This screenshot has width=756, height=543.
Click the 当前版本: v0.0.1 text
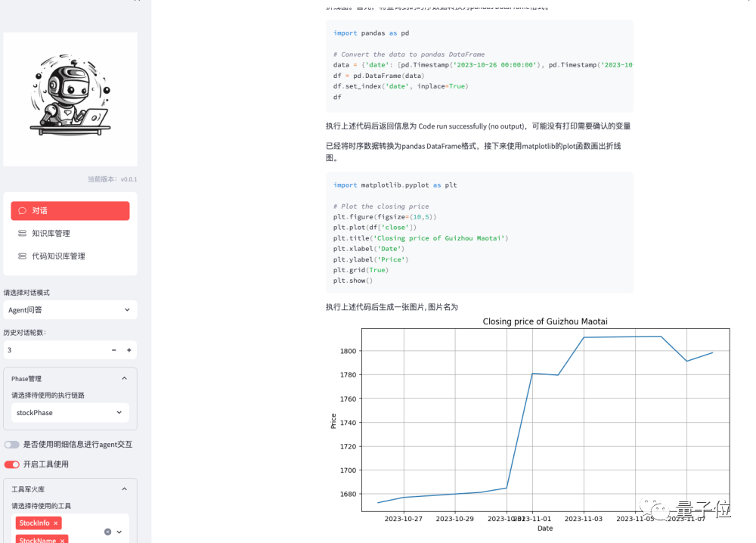tap(113, 179)
